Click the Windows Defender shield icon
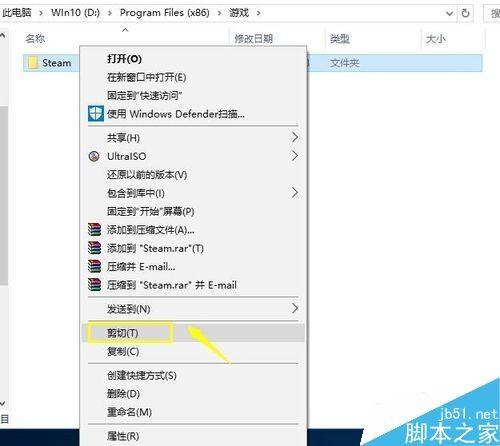Image resolution: width=500 pixels, height=446 pixels. (x=96, y=113)
